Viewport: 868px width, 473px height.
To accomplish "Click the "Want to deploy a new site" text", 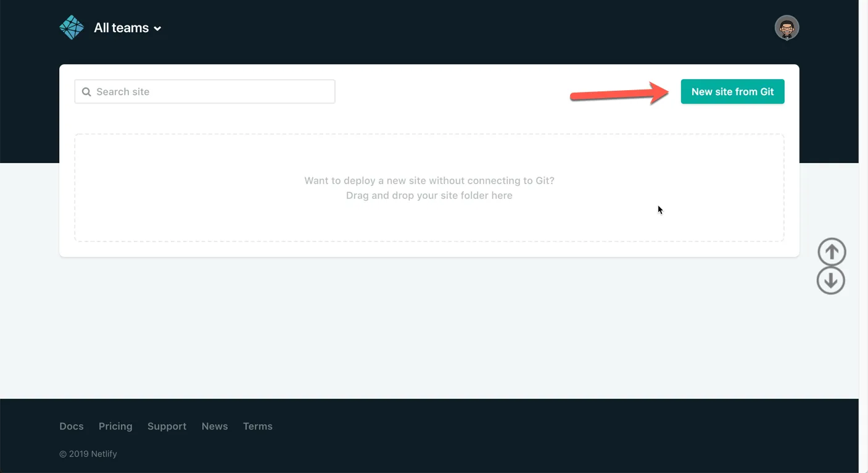I will (429, 181).
